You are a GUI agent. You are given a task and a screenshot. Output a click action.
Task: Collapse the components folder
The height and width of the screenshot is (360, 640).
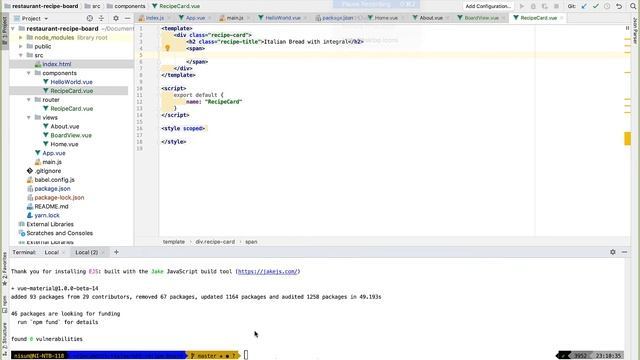pyautogui.click(x=29, y=73)
